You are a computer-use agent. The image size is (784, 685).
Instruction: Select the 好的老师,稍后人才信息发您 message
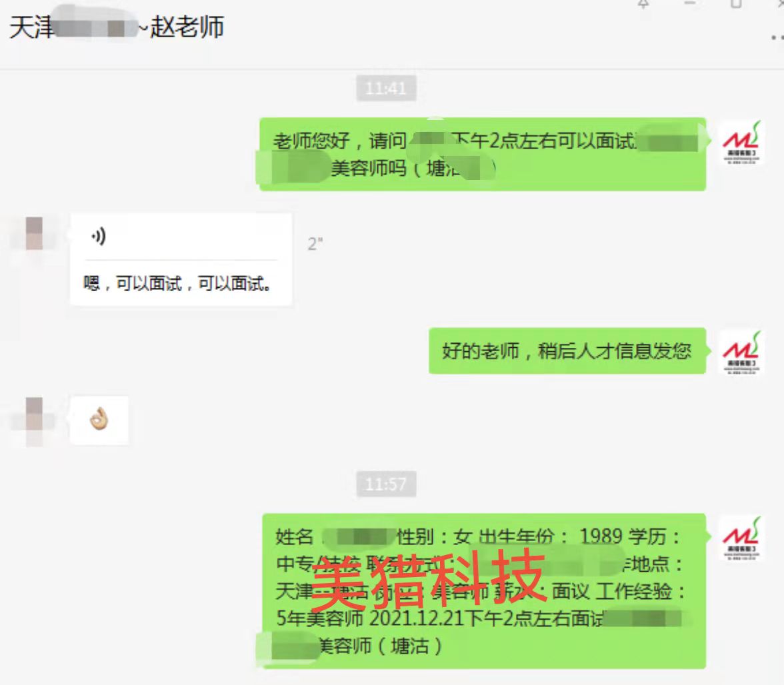[567, 350]
